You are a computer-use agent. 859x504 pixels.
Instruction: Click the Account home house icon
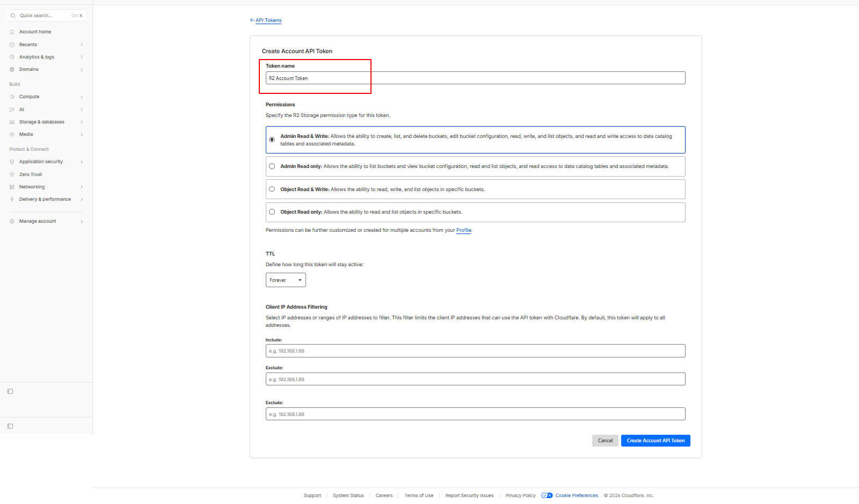click(12, 32)
